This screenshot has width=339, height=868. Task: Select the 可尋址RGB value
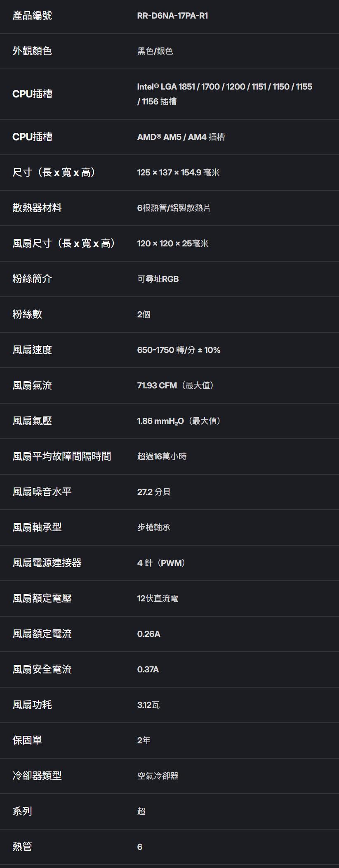(158, 279)
